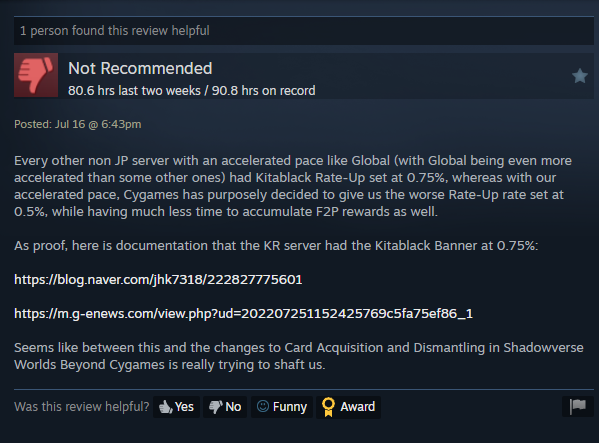599x443 pixels.
Task: Report review using the flag icon
Action: [578, 406]
